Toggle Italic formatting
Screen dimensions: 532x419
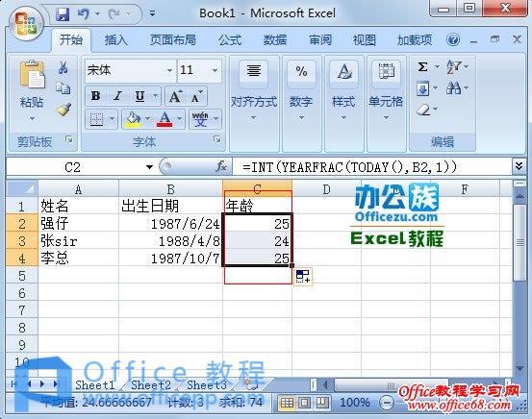point(117,97)
